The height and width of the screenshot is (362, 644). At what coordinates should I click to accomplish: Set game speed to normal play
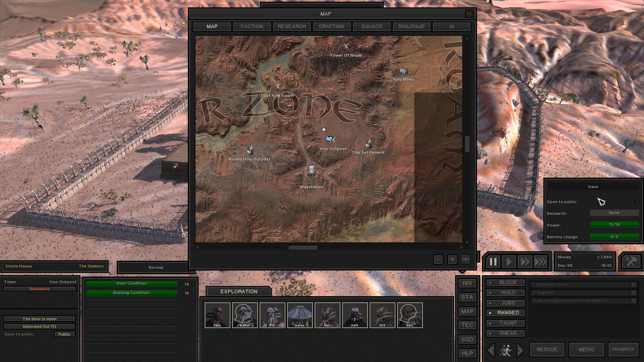[x=509, y=262]
